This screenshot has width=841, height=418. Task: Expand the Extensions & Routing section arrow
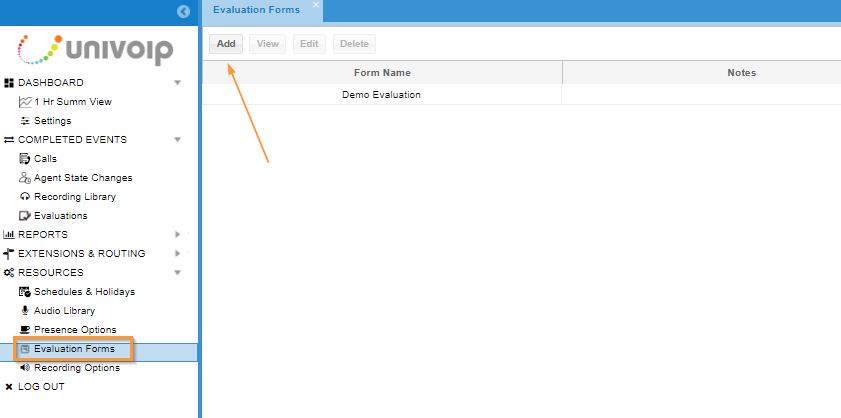(178, 254)
